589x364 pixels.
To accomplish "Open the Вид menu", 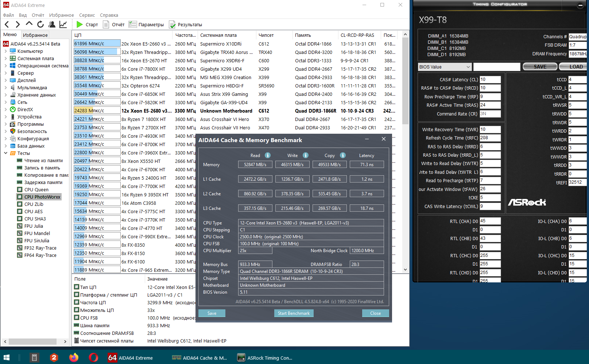I will pyautogui.click(x=23, y=15).
